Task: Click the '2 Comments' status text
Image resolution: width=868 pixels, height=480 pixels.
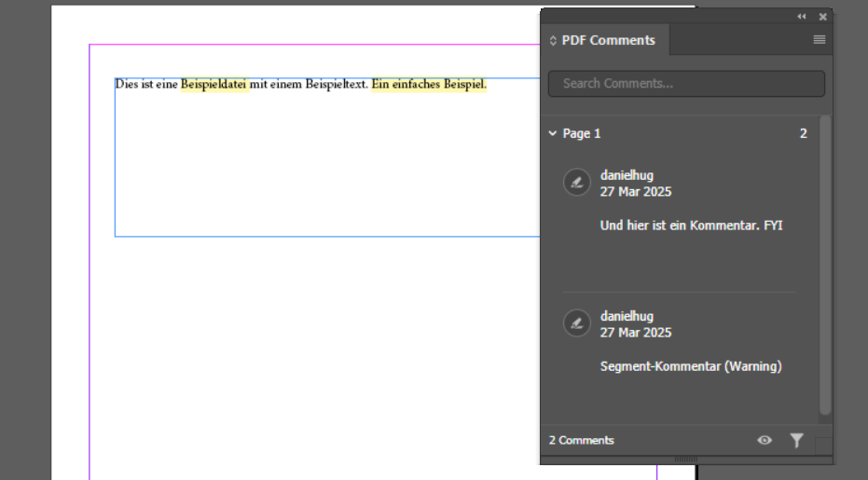Action: [581, 440]
